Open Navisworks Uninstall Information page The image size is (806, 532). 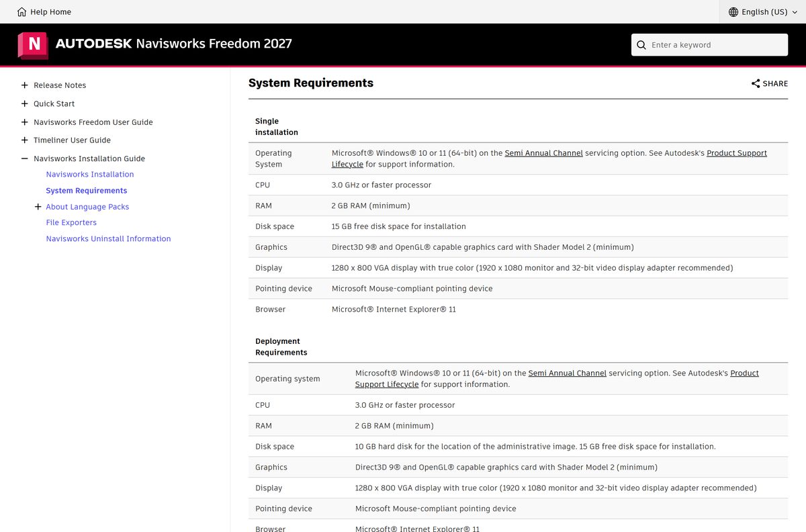[x=108, y=238]
